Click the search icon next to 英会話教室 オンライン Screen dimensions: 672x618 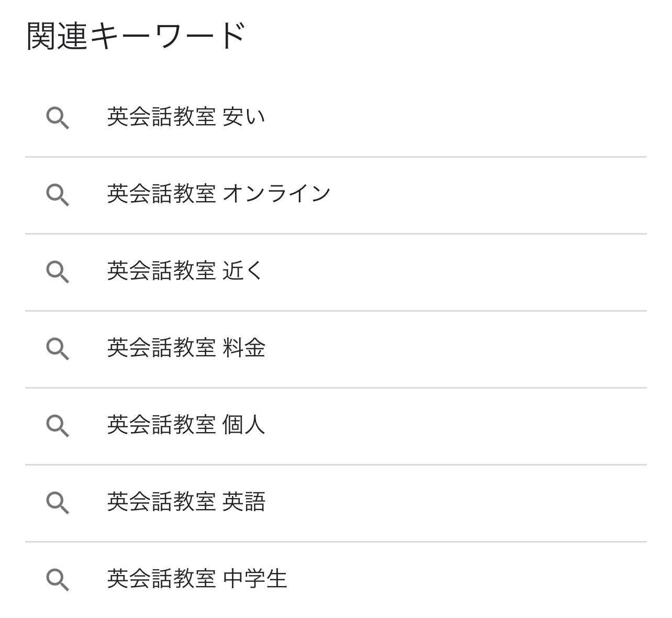[x=59, y=194]
